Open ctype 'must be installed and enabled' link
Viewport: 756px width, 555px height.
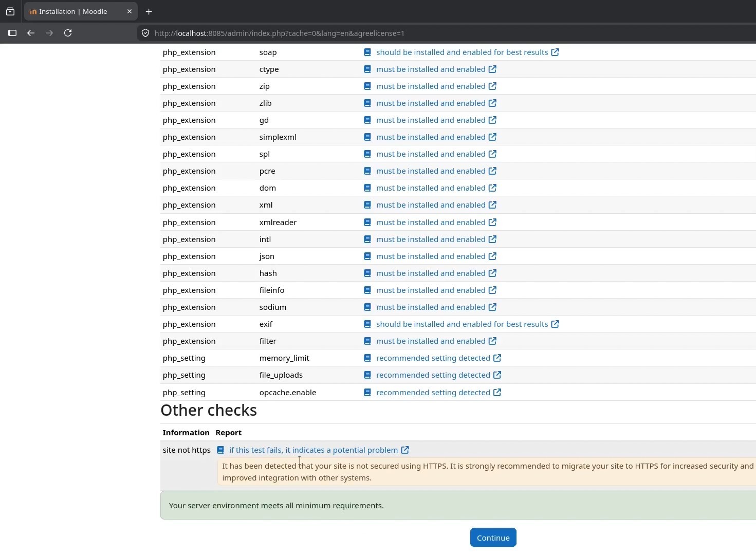[431, 69]
